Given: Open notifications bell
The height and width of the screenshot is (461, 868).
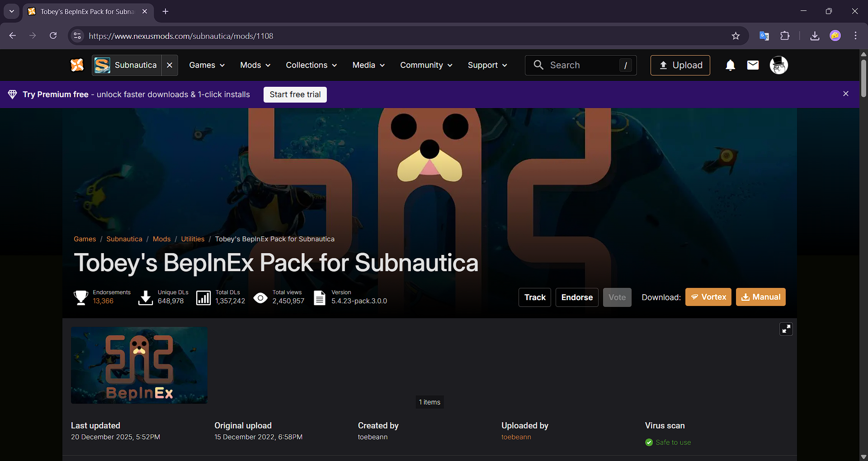Looking at the screenshot, I should point(730,65).
